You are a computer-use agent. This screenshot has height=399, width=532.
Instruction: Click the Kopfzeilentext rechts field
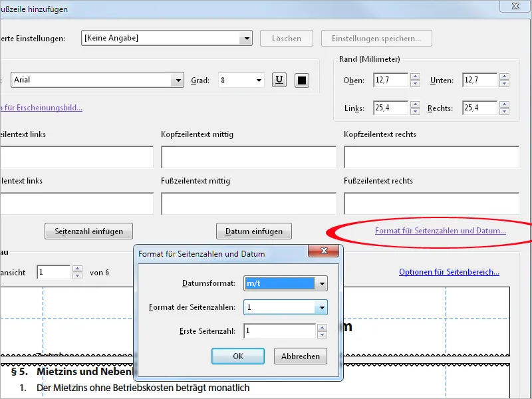coord(432,157)
